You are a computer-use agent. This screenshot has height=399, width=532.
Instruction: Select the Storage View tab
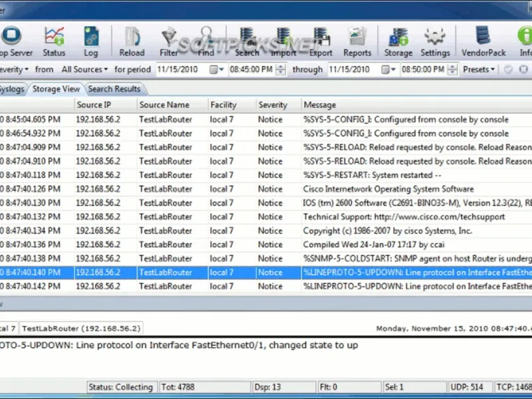click(x=56, y=89)
